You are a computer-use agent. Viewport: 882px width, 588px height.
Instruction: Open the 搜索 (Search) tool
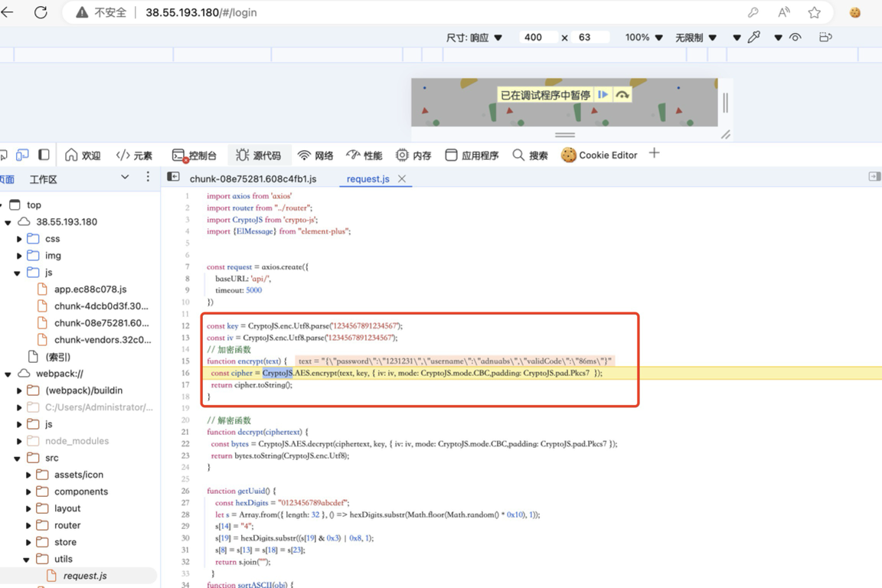click(530, 155)
